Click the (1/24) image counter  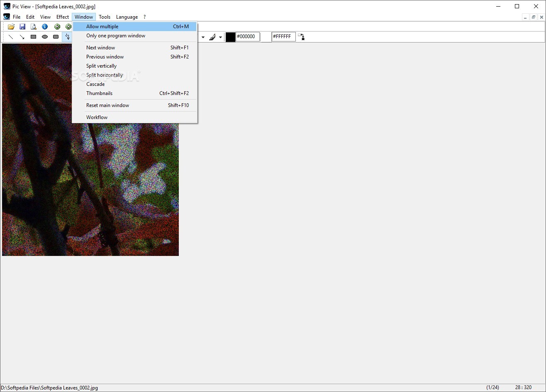pyautogui.click(x=492, y=387)
